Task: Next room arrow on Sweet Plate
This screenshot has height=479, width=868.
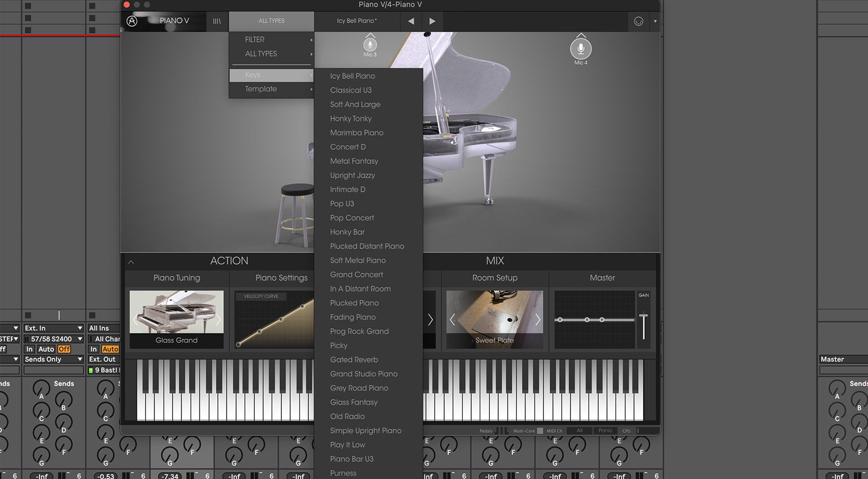Action: (538, 320)
